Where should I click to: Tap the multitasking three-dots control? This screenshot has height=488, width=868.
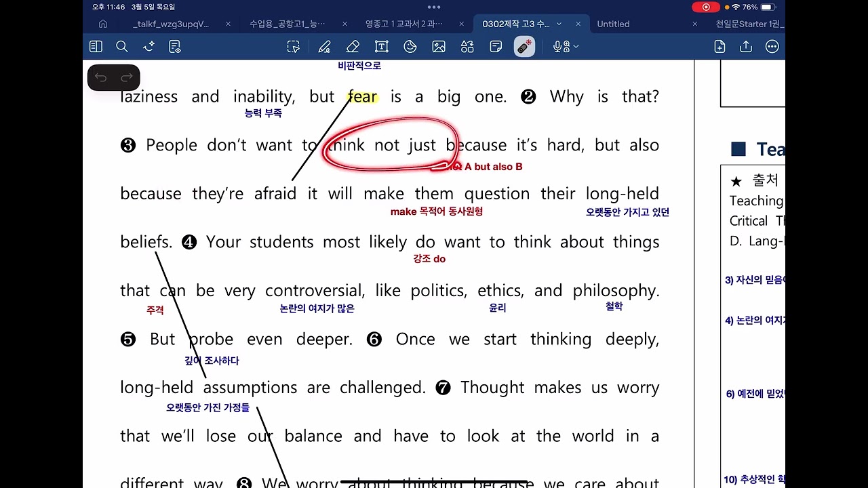(434, 7)
